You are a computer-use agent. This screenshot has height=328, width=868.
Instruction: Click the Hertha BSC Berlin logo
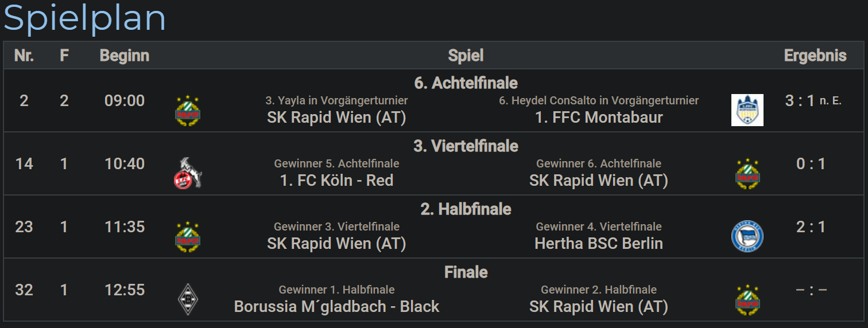747,236
